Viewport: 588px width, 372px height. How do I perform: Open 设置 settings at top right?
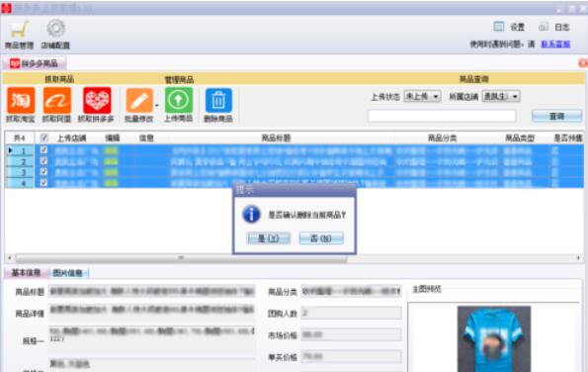pyautogui.click(x=509, y=27)
